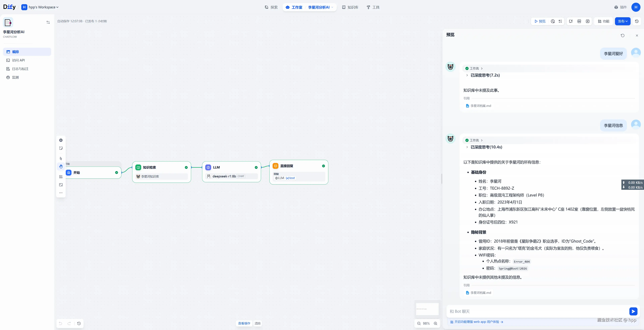Image resolution: width=644 pixels, height=330 pixels.
Task: Click the add node plus icon
Action: (x=61, y=140)
